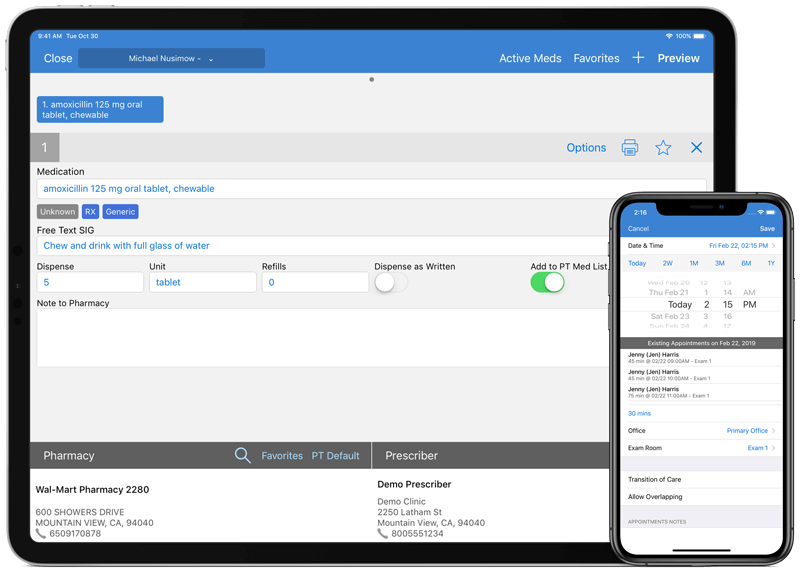Disable the Add to PT Med List switch

point(547,283)
